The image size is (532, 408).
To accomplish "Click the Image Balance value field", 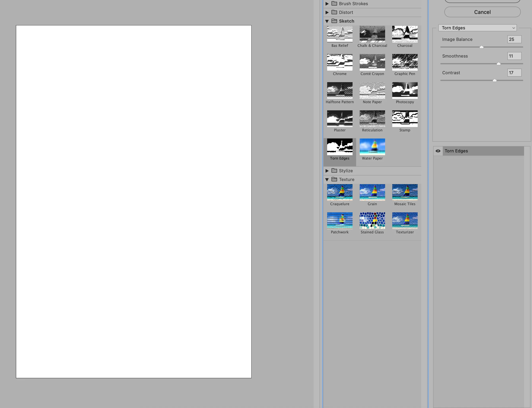I will (x=514, y=39).
